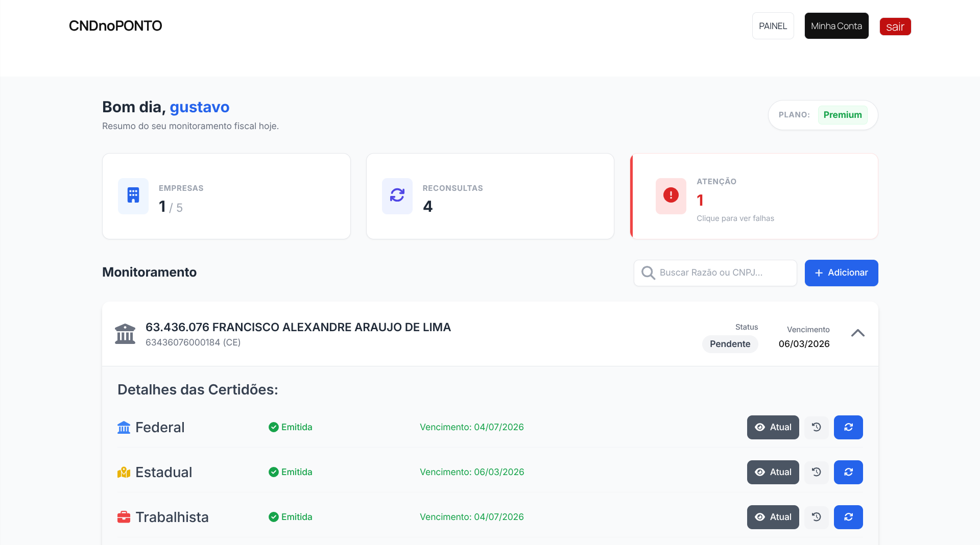
Task: Go to the PAINEL tab
Action: (773, 26)
